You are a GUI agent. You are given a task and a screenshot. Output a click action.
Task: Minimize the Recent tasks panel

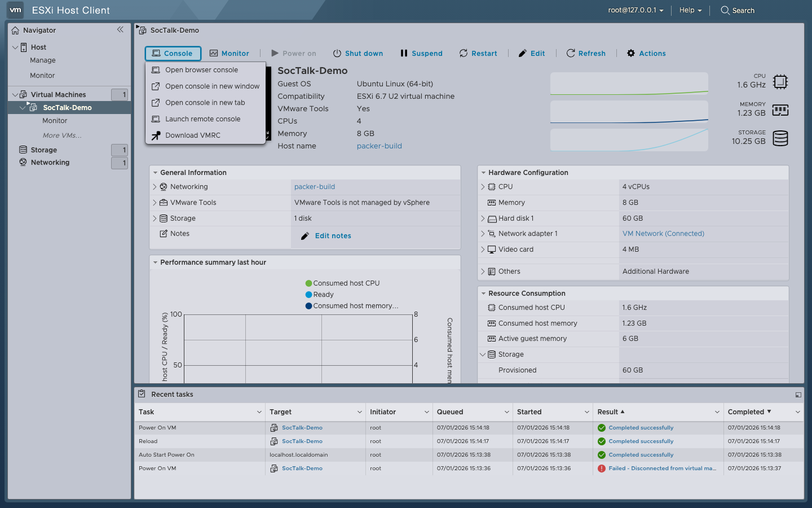pos(798,395)
